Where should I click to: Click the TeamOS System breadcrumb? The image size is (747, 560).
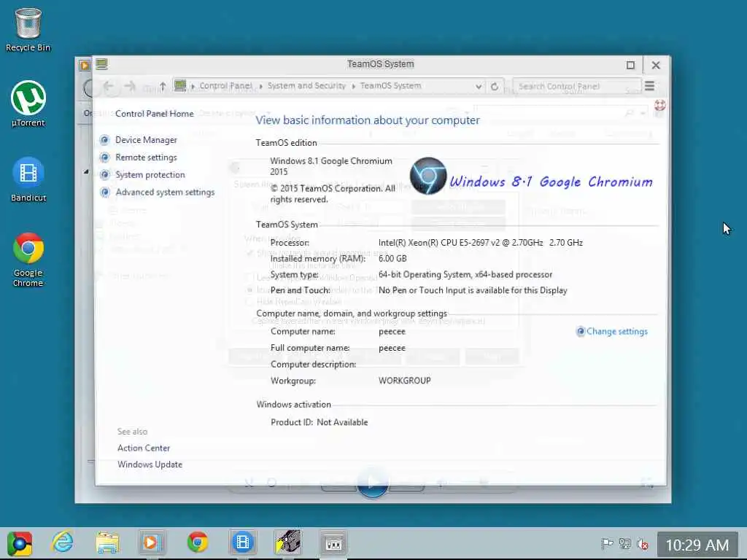[391, 86]
